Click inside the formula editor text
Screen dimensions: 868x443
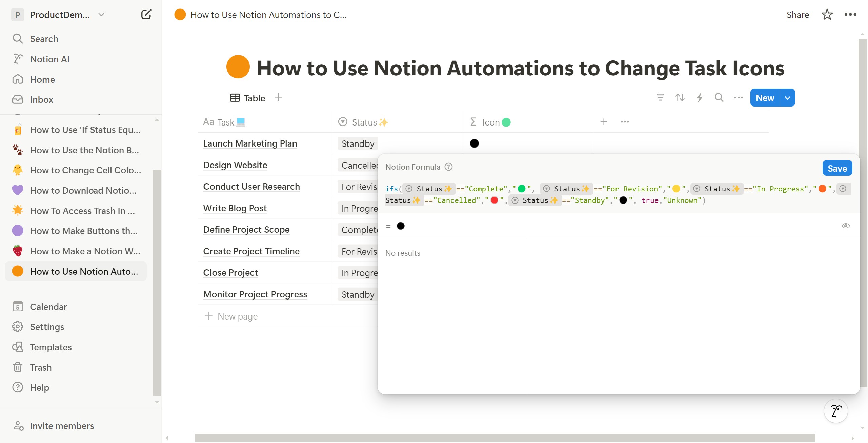[618, 194]
